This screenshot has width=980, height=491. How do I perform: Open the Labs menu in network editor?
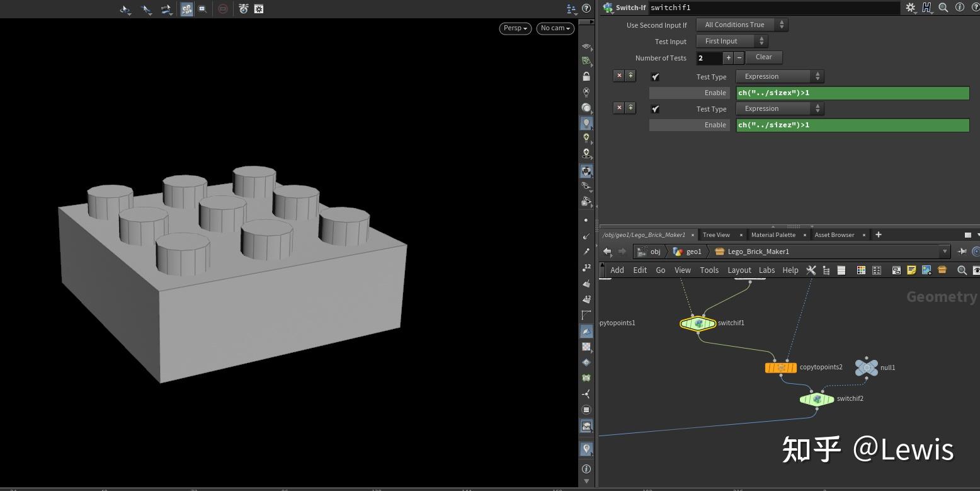coord(766,270)
